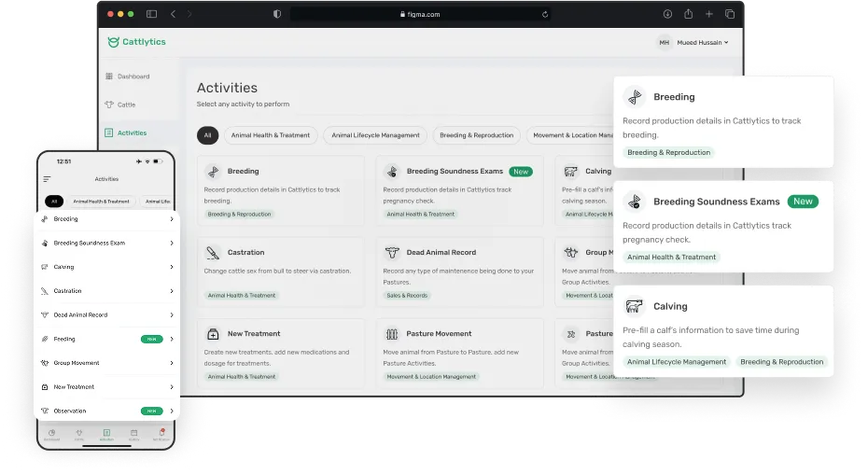Tap the Observation row label on phone
Screen dimensions: 868x474
70,411
